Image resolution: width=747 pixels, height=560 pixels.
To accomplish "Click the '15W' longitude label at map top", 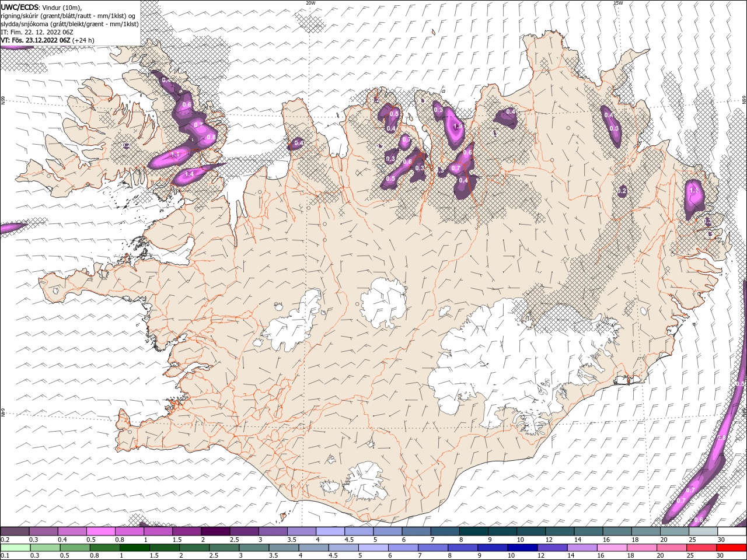I will click(618, 3).
